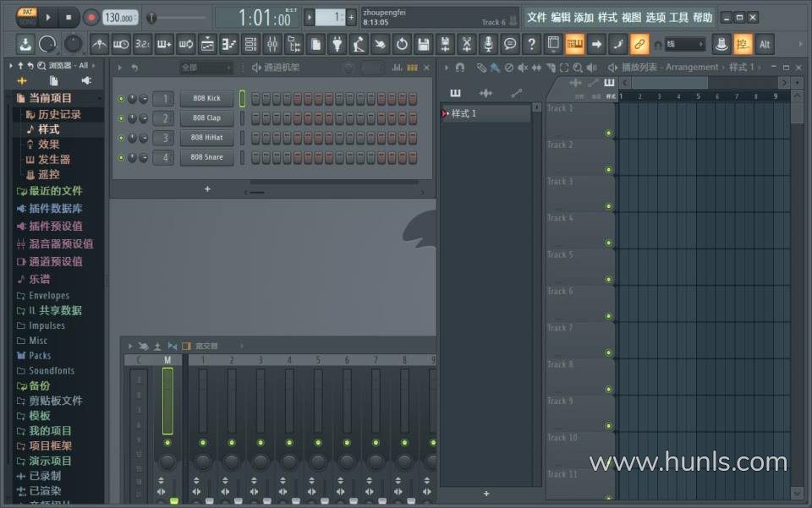Expand the playlist options menu arrow
This screenshot has width=812, height=508.
447,68
